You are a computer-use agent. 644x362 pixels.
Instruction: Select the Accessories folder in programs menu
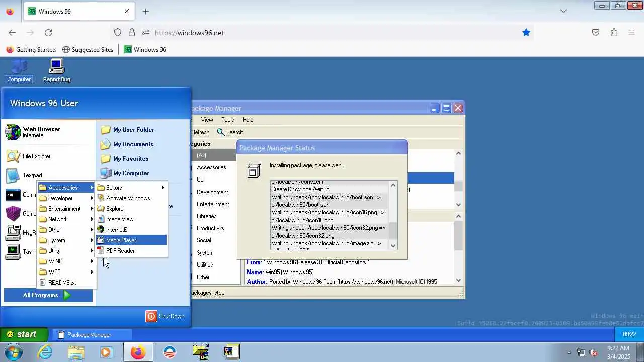pos(66,188)
